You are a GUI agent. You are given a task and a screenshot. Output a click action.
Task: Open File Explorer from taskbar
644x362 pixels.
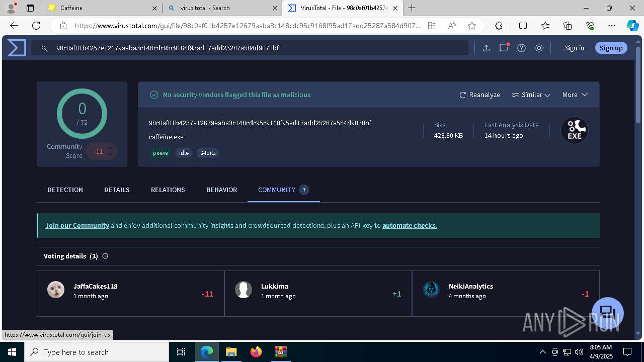[x=231, y=352]
